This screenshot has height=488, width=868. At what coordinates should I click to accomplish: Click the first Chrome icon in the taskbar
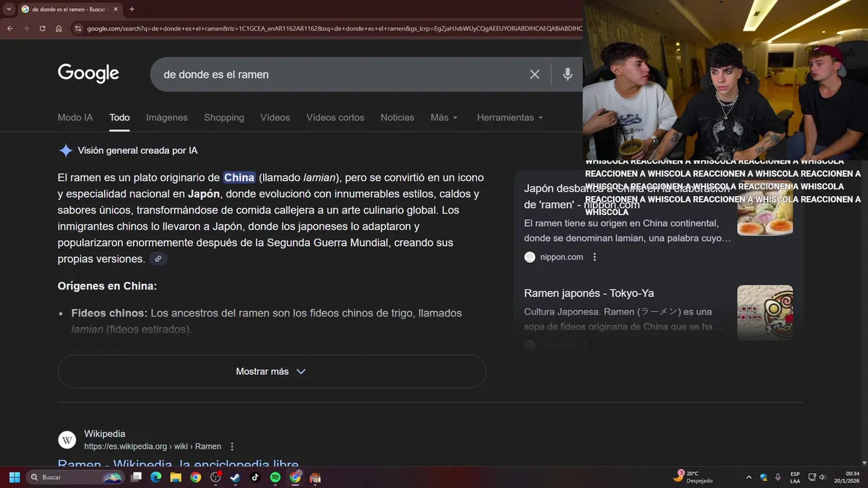(x=195, y=477)
